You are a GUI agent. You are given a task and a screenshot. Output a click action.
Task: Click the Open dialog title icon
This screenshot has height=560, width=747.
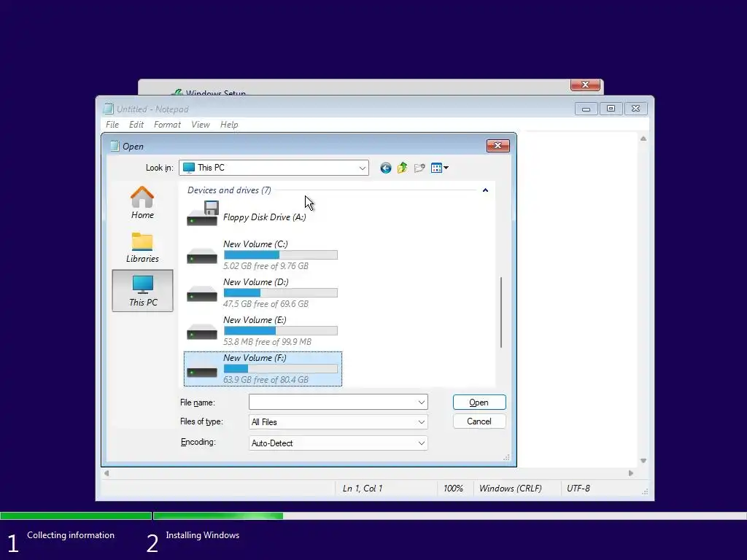tap(115, 146)
